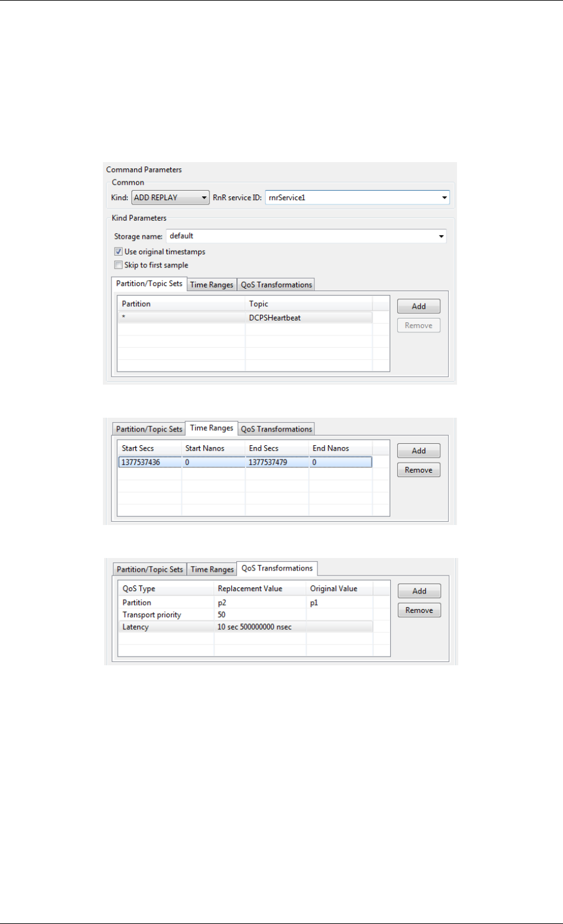Screen dimensions: 563x924
Task: Select the Transport priority value 50
Action: coord(260,615)
